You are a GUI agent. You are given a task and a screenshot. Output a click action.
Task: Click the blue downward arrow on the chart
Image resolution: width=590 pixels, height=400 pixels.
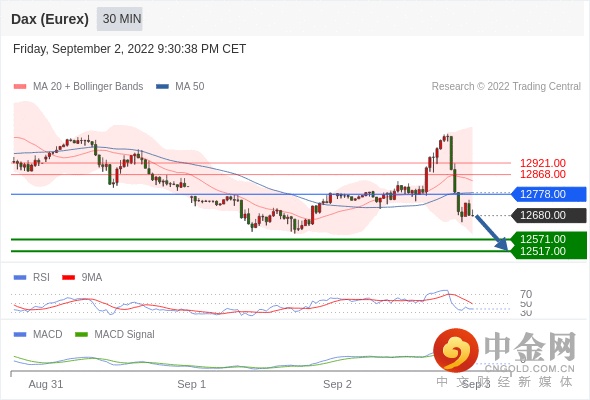(x=492, y=233)
